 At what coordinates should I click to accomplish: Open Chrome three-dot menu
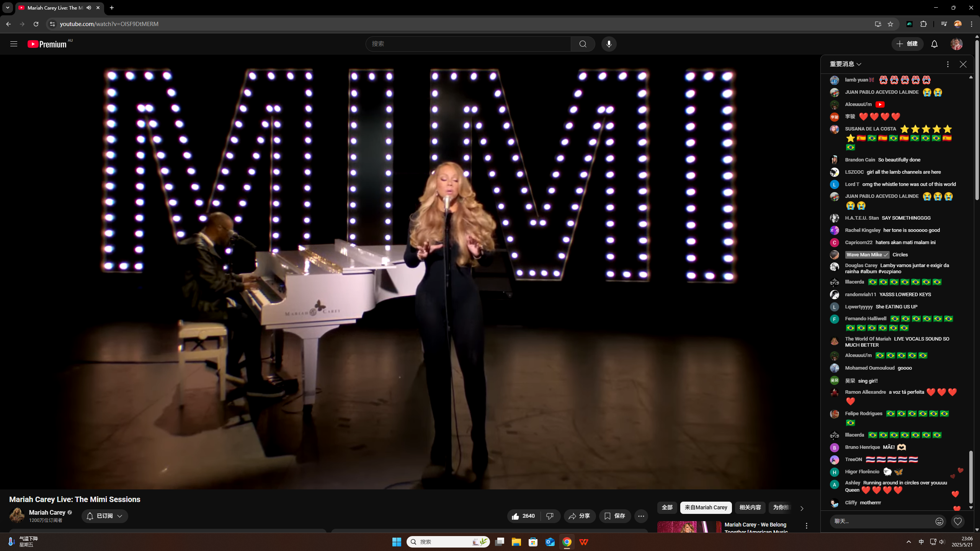972,24
